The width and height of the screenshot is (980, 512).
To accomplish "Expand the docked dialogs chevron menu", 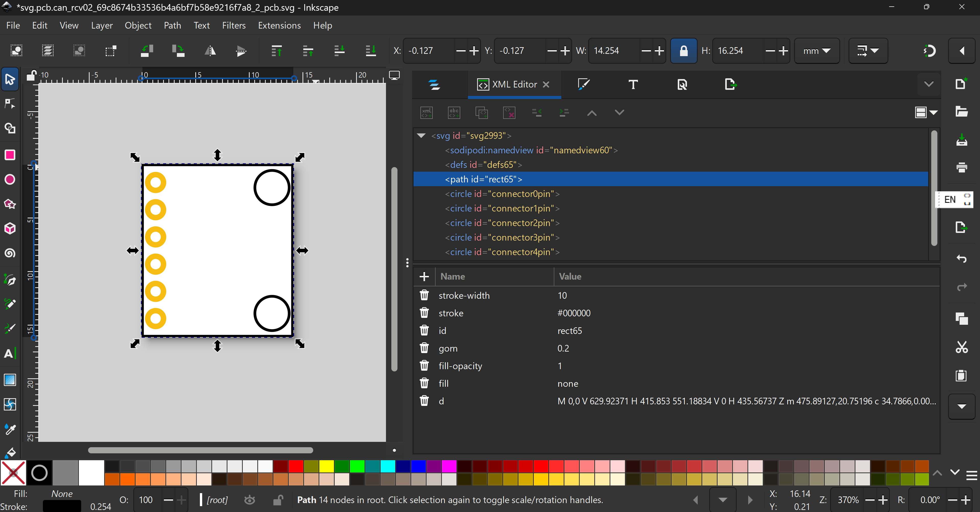I will coord(929,84).
